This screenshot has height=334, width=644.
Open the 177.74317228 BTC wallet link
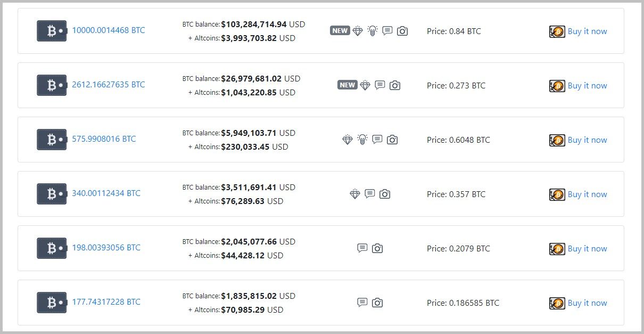point(106,302)
